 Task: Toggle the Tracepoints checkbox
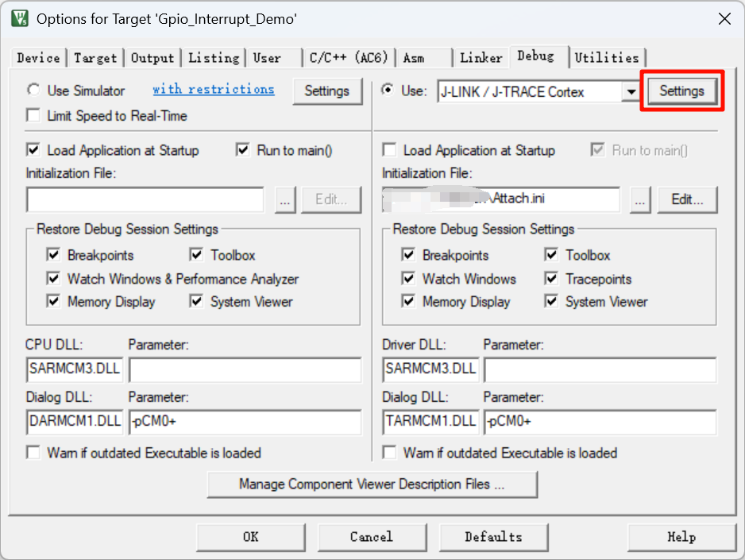tap(551, 278)
